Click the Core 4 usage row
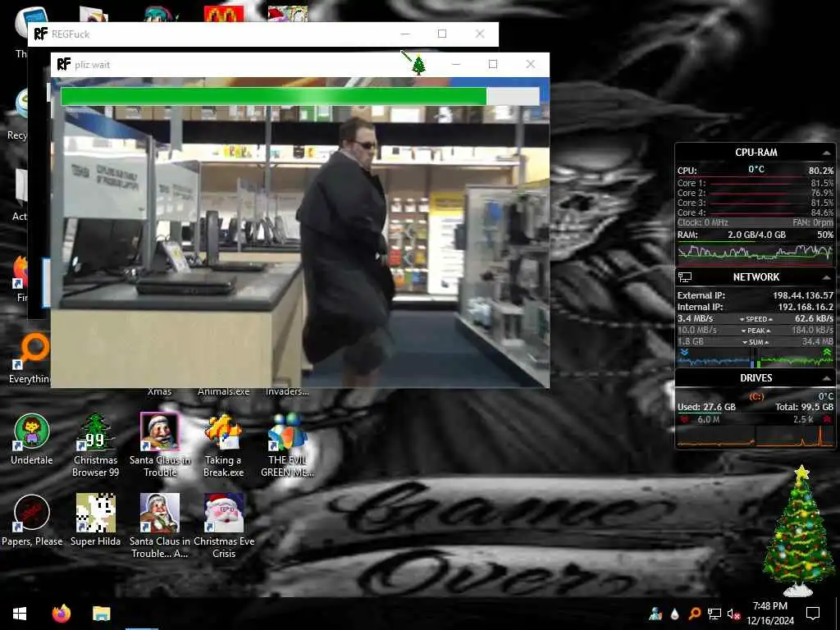The image size is (840, 630). (x=756, y=212)
